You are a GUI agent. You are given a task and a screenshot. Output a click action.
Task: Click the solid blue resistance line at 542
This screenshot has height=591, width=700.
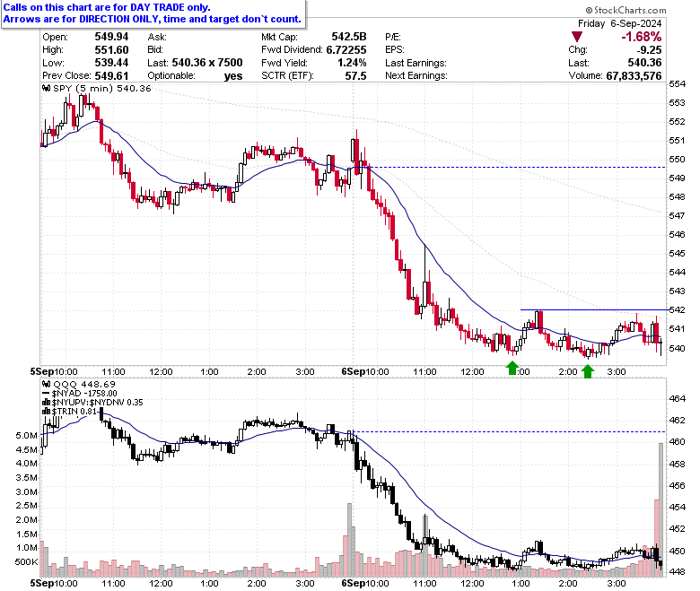[595, 309]
